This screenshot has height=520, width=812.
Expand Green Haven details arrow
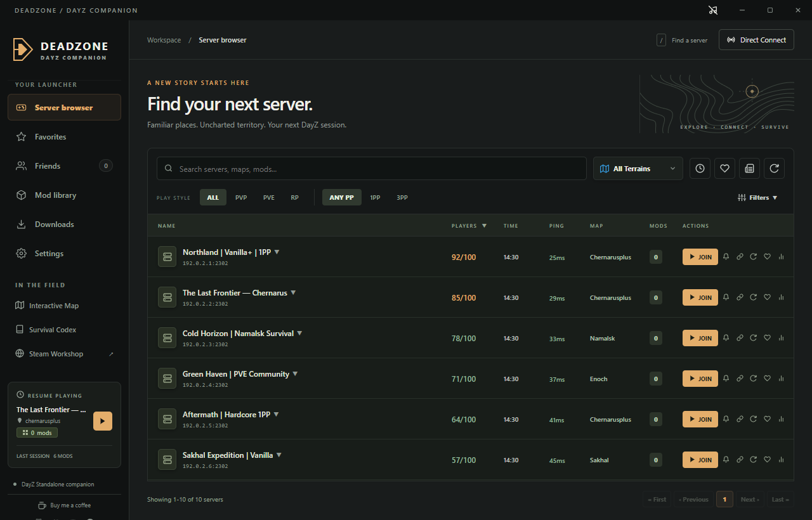[x=295, y=374]
